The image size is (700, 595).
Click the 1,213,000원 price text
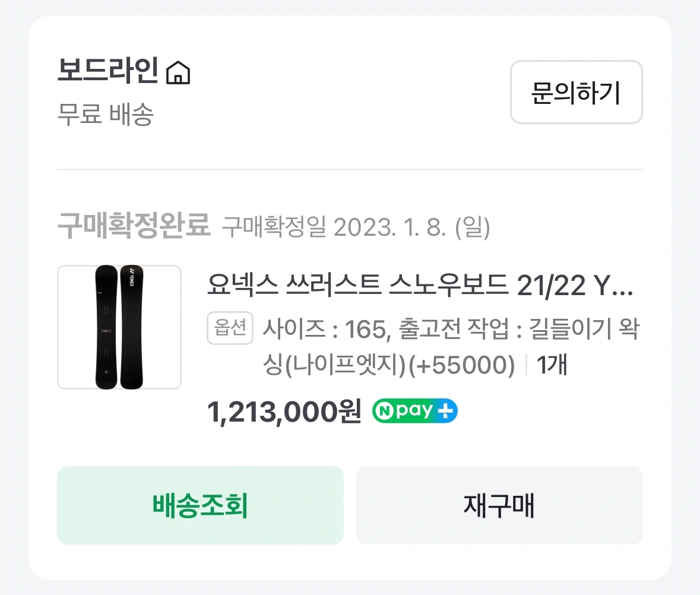(284, 410)
